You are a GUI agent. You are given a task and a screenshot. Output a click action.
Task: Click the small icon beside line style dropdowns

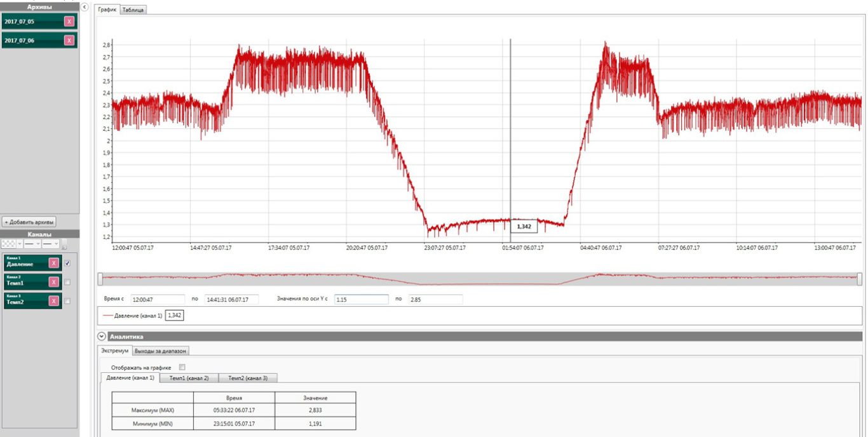click(64, 245)
